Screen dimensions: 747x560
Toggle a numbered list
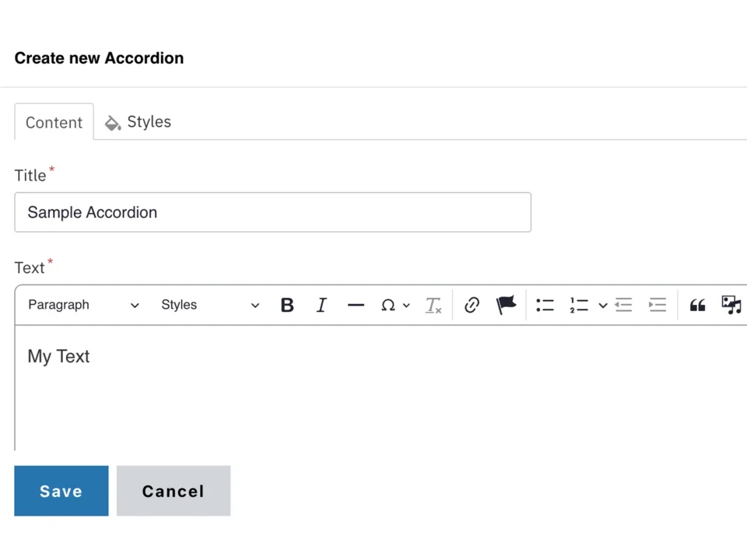[x=579, y=305]
